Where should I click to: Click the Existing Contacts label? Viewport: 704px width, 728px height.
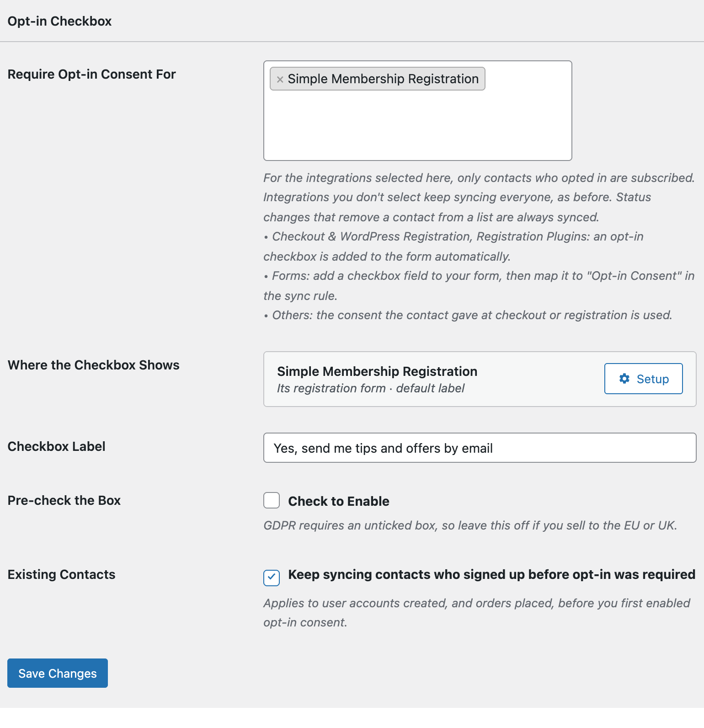click(62, 574)
